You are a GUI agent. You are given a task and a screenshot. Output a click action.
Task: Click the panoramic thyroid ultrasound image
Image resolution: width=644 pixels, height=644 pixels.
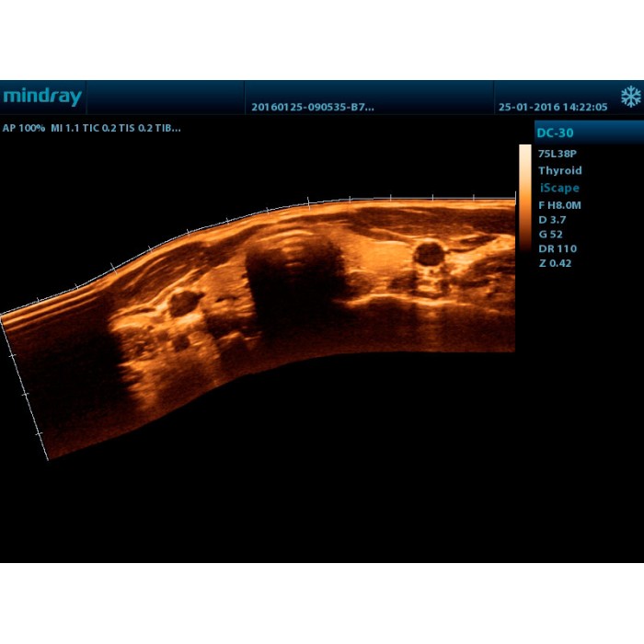258,328
